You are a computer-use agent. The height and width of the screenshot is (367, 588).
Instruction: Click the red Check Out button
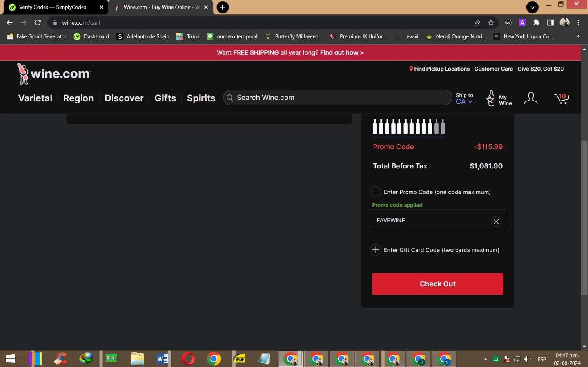click(437, 284)
